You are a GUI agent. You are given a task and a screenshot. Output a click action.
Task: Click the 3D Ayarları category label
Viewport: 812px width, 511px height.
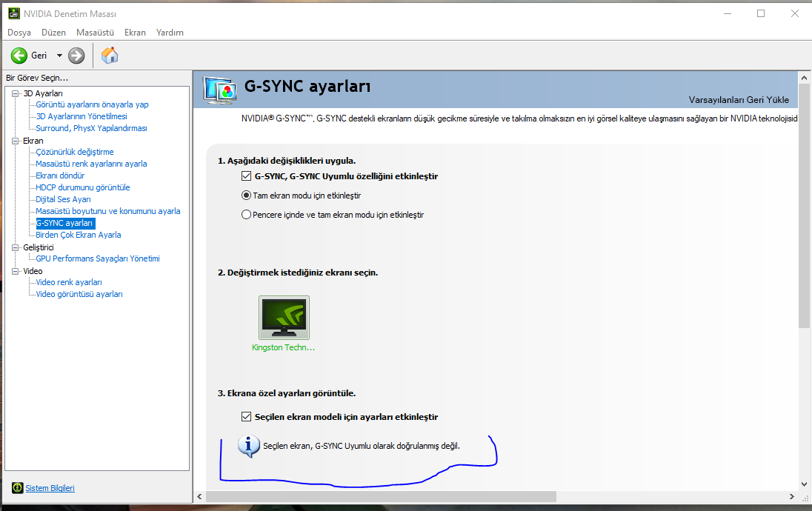(43, 94)
